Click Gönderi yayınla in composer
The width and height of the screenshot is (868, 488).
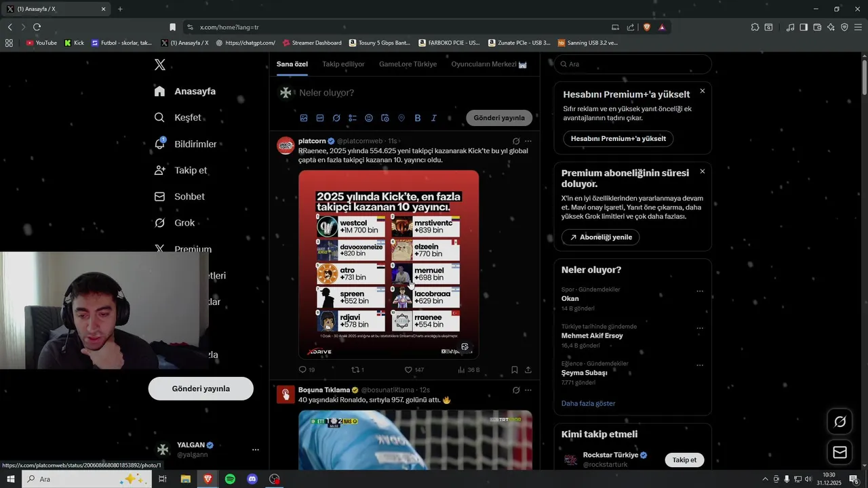coord(499,117)
